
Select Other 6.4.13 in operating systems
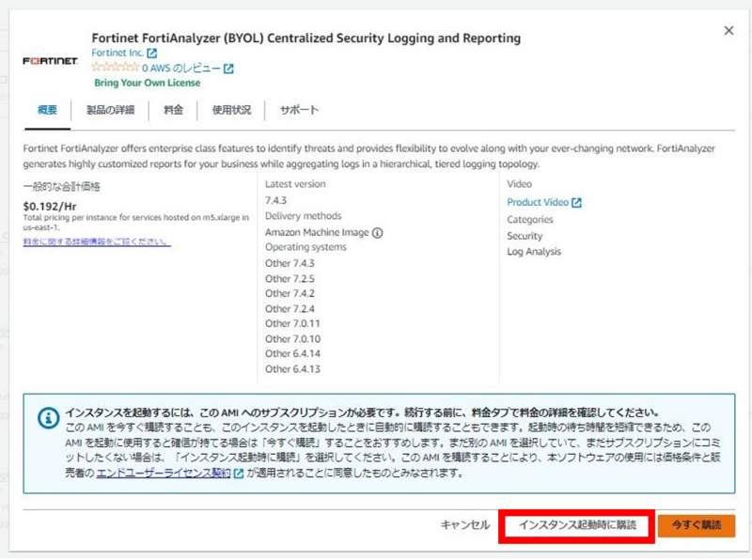(292, 369)
